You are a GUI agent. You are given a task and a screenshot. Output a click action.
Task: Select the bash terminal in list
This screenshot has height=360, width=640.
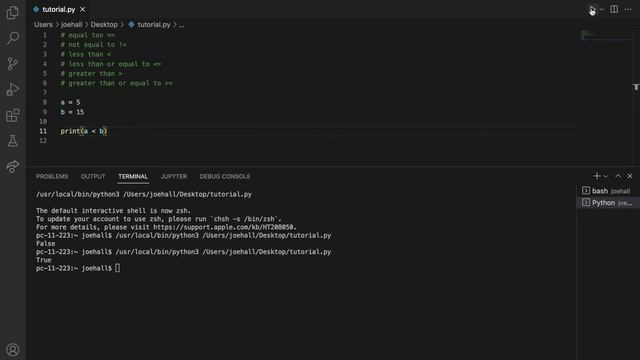[608, 191]
